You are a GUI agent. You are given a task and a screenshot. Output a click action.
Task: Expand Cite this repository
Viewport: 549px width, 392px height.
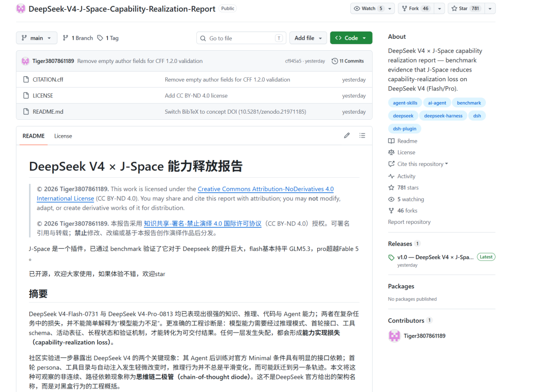[422, 164]
